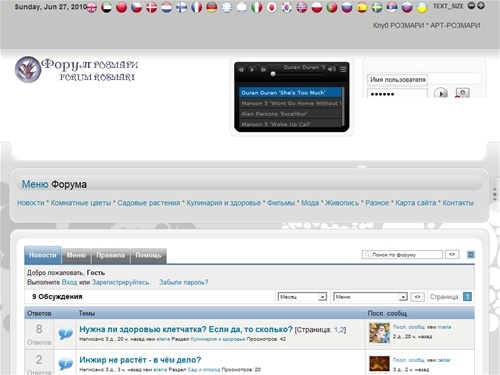Focus the password input field

coord(398,93)
